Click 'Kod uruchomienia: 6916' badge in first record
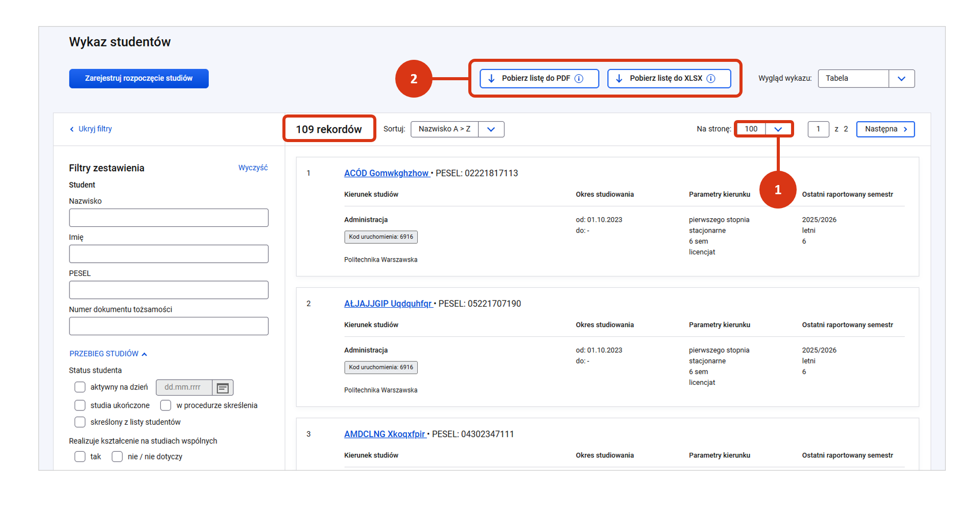 (x=381, y=237)
